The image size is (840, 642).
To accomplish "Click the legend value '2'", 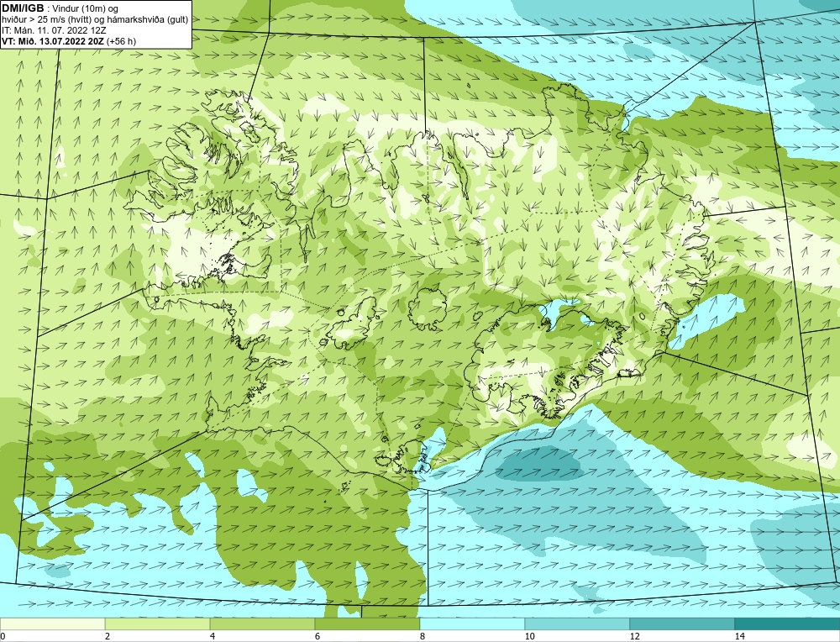I will point(108,636).
